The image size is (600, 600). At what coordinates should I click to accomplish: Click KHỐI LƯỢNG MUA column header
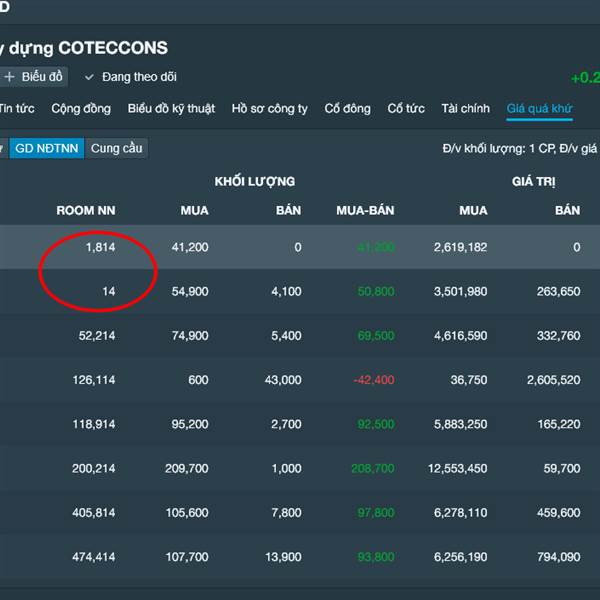[x=195, y=210]
